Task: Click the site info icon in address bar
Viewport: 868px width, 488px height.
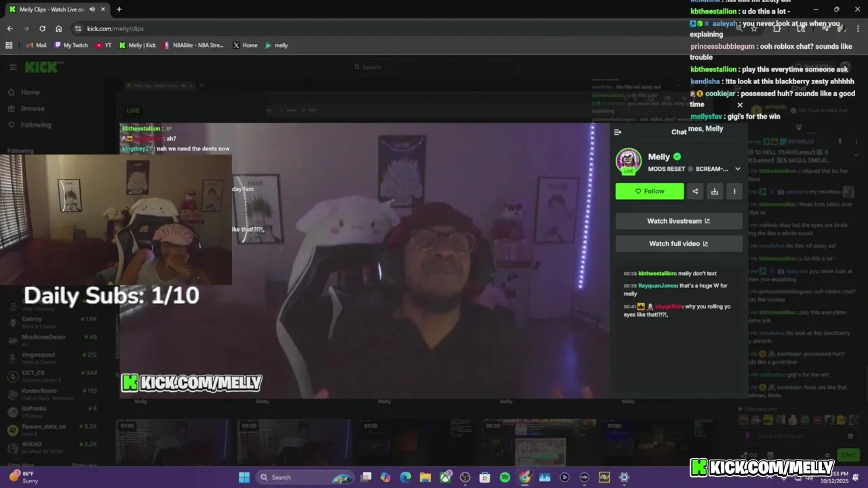Action: (x=78, y=28)
